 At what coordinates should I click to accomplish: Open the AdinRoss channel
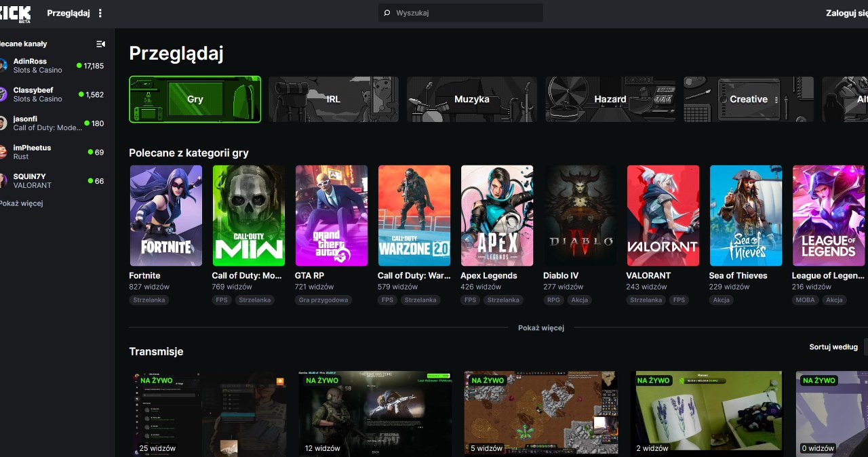(41, 65)
